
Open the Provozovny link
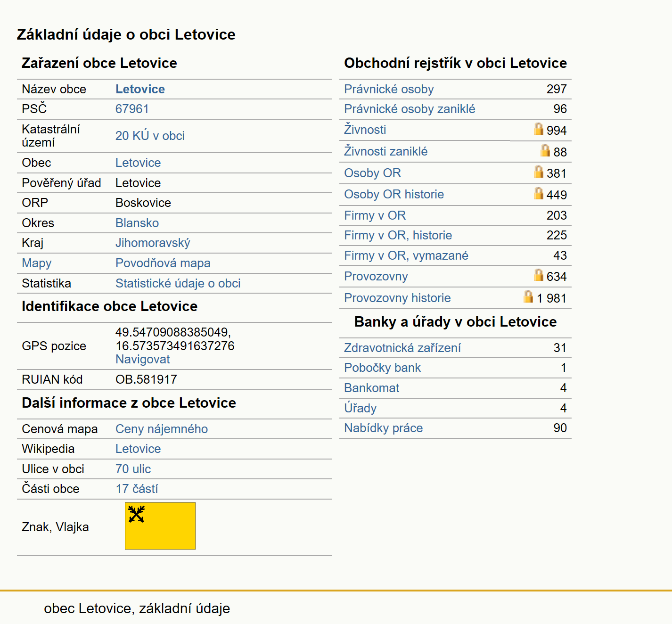click(x=376, y=276)
